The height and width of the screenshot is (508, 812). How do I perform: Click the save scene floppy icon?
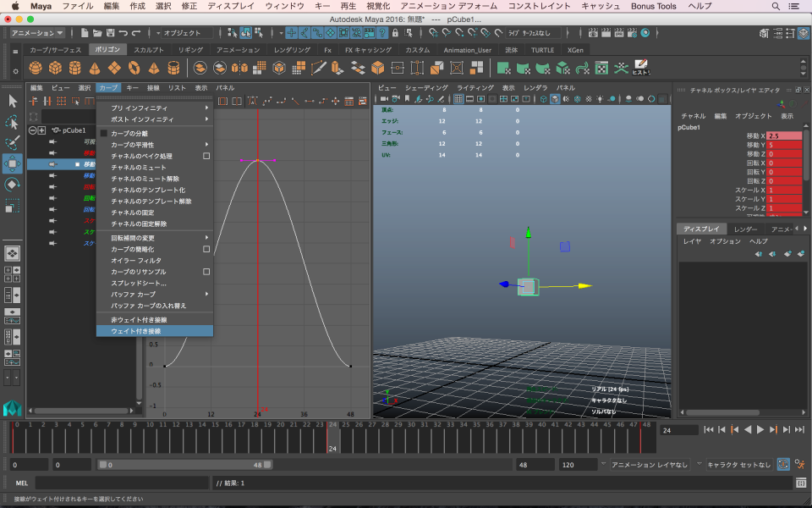[x=110, y=33]
